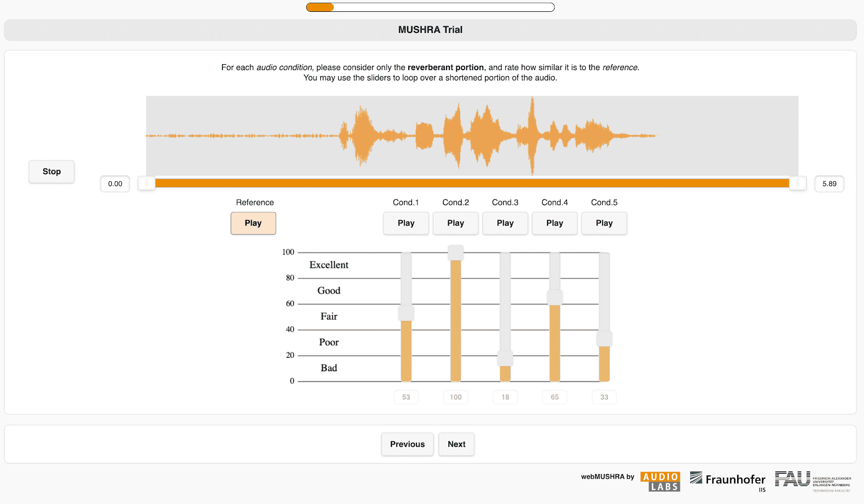The height and width of the screenshot is (504, 864).
Task: Go to the Next trial page
Action: click(456, 444)
